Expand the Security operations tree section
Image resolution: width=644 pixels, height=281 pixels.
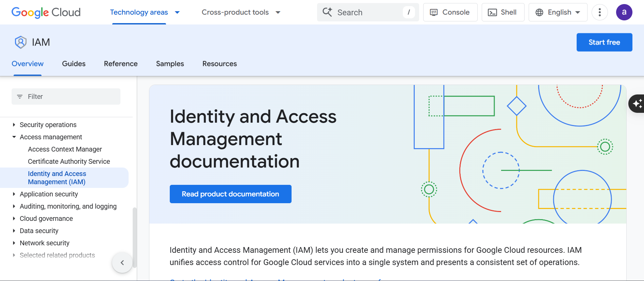(14, 125)
